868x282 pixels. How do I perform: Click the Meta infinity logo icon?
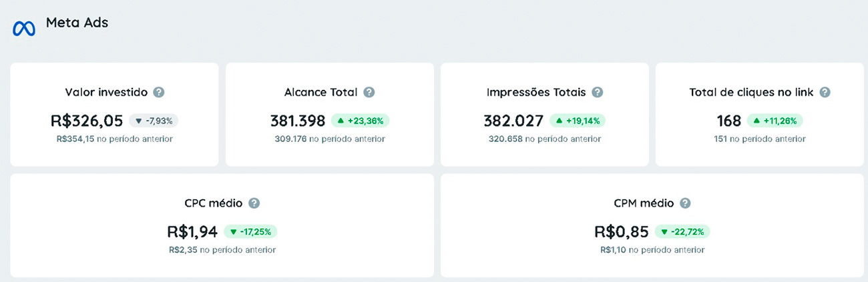pos(24,29)
